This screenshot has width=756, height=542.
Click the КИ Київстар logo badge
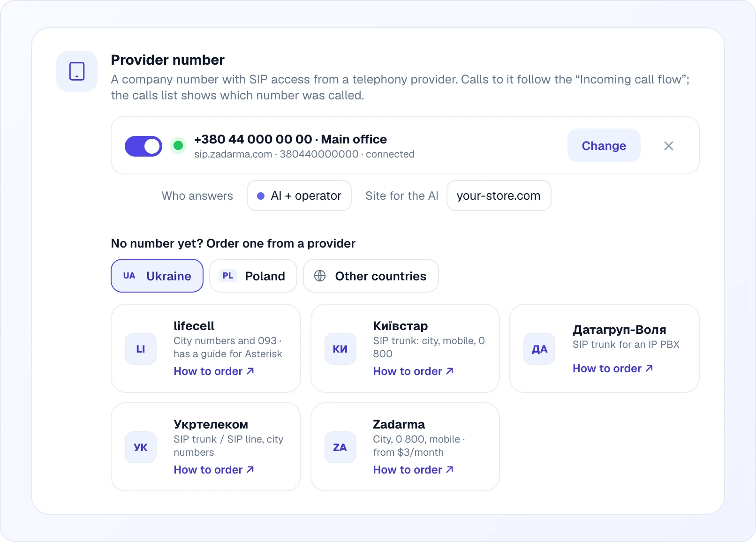pos(340,349)
